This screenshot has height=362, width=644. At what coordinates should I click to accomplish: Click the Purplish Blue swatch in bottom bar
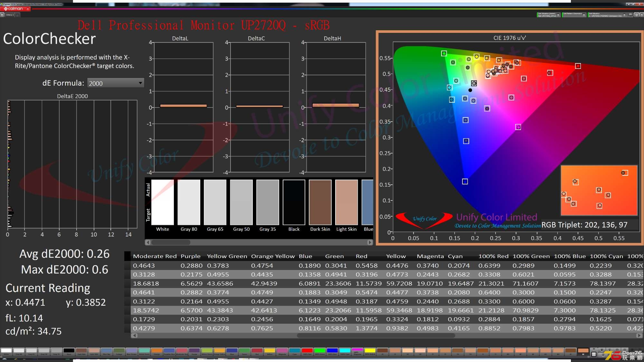(169, 351)
